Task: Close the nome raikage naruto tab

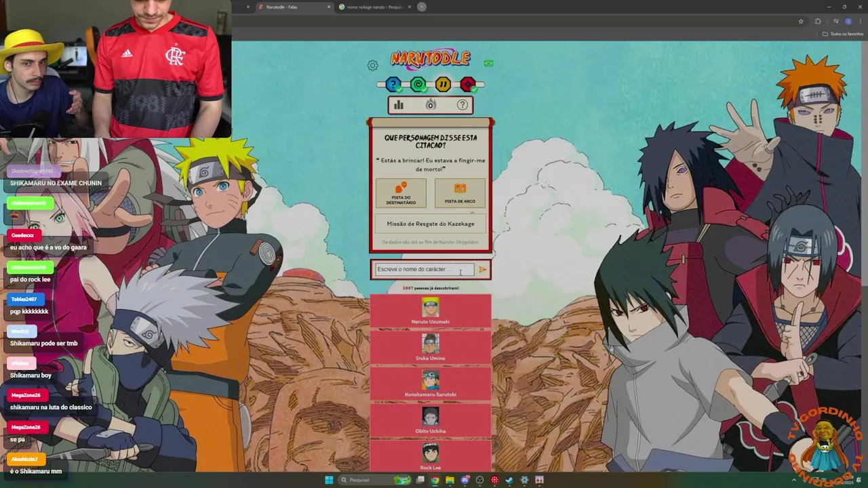Action: pos(409,7)
